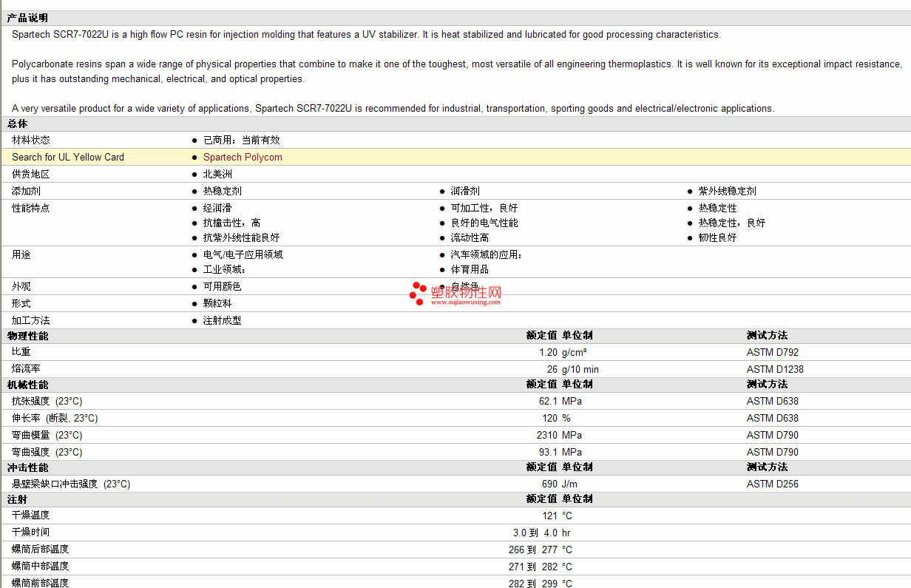Click the 外观 row label
Screen dimensions: 911x588
21,286
